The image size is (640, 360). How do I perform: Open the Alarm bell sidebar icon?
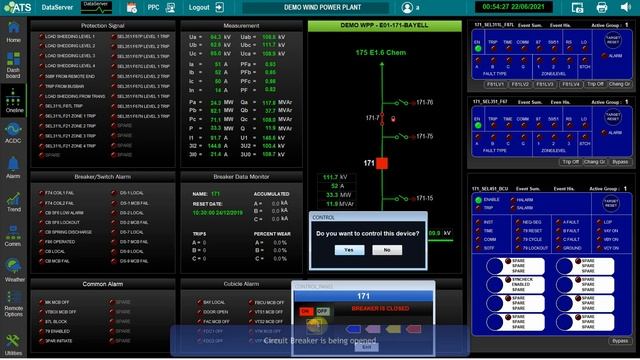[x=13, y=168]
